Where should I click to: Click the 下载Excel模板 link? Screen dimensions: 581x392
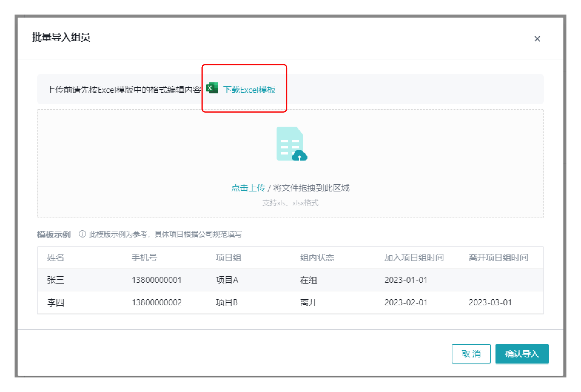point(249,90)
